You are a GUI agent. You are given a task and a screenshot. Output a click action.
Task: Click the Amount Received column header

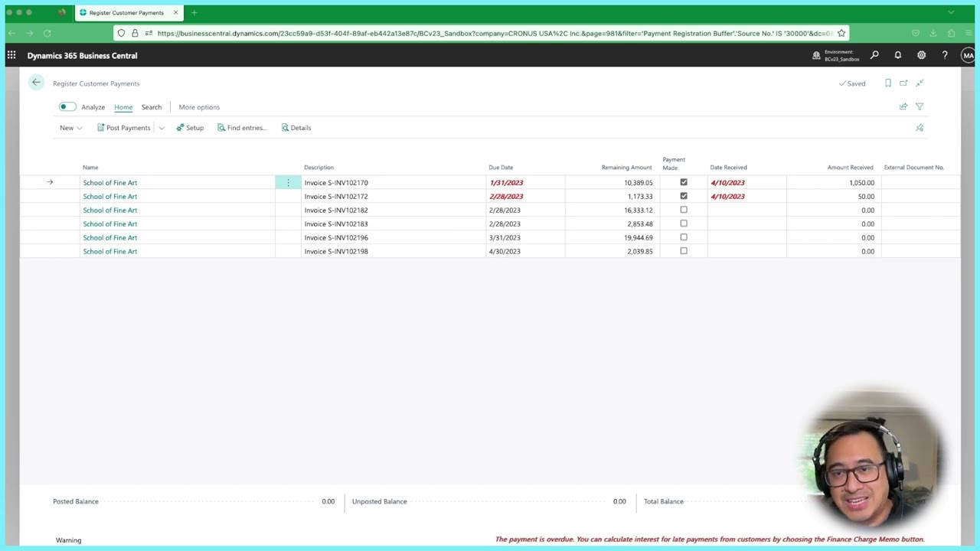click(850, 167)
